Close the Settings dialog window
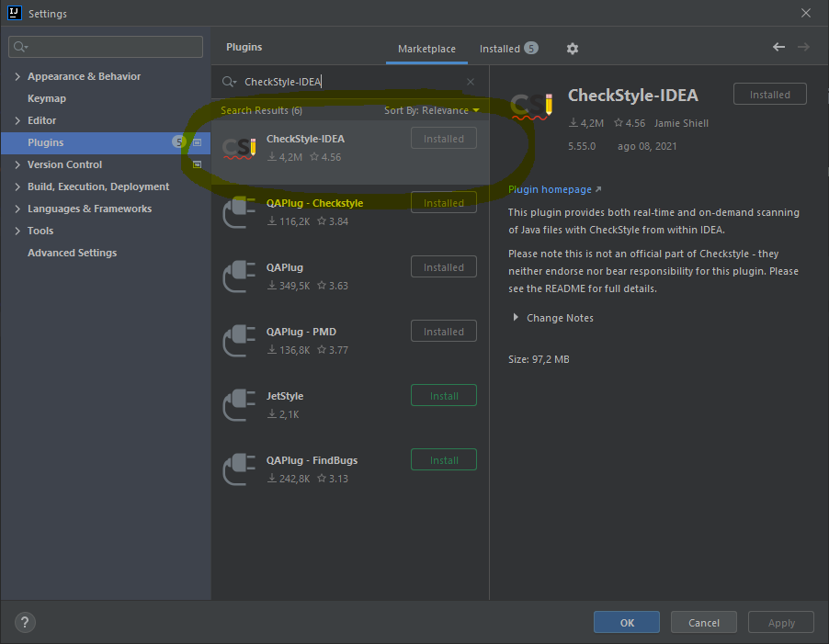Screen dimensions: 829x644 coord(806,13)
